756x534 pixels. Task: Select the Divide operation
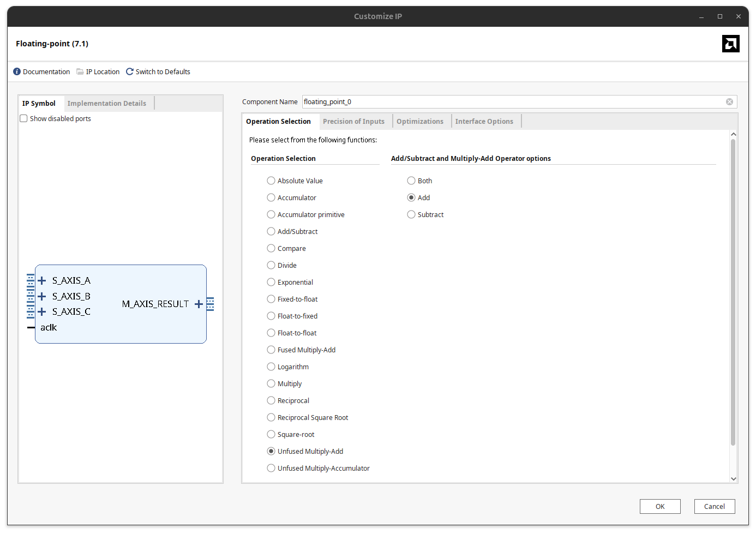pos(271,265)
